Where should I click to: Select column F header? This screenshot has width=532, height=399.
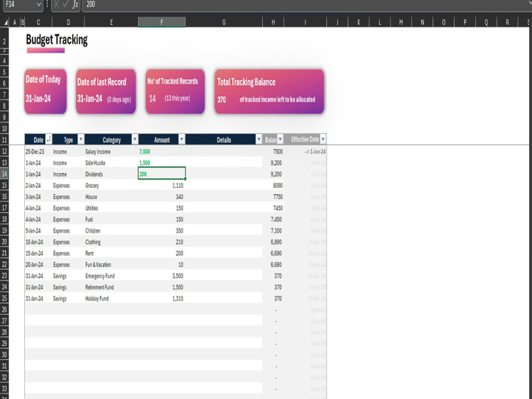click(162, 22)
